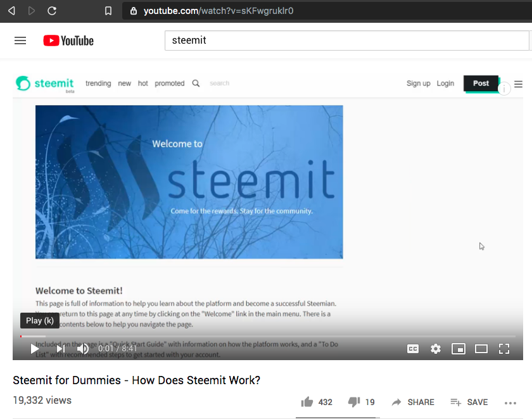532x419 pixels.
Task: Open the YouTube hamburger guide menu
Action: click(x=20, y=41)
